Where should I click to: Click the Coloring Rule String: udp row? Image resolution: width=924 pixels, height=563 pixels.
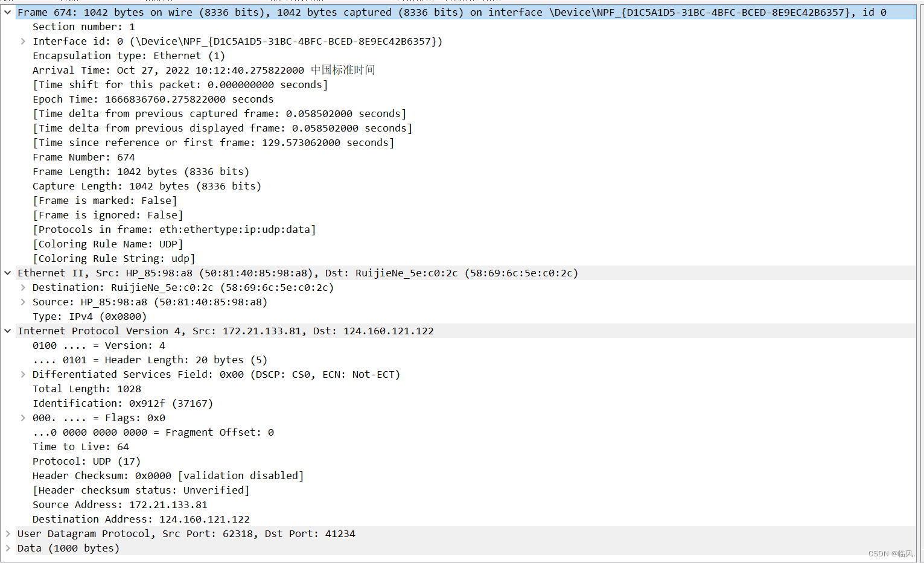click(x=114, y=258)
